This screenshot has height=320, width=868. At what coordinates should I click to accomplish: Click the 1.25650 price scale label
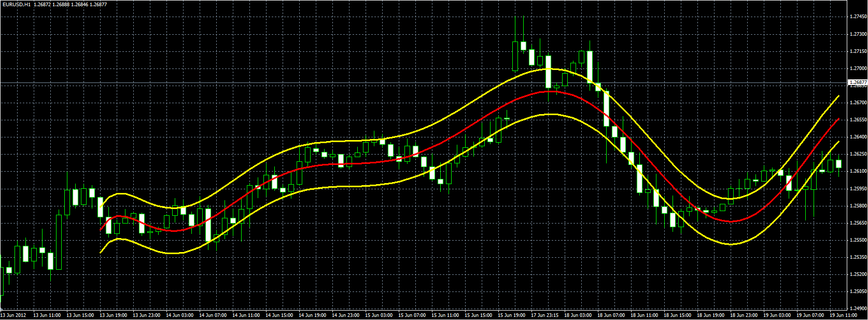858,223
